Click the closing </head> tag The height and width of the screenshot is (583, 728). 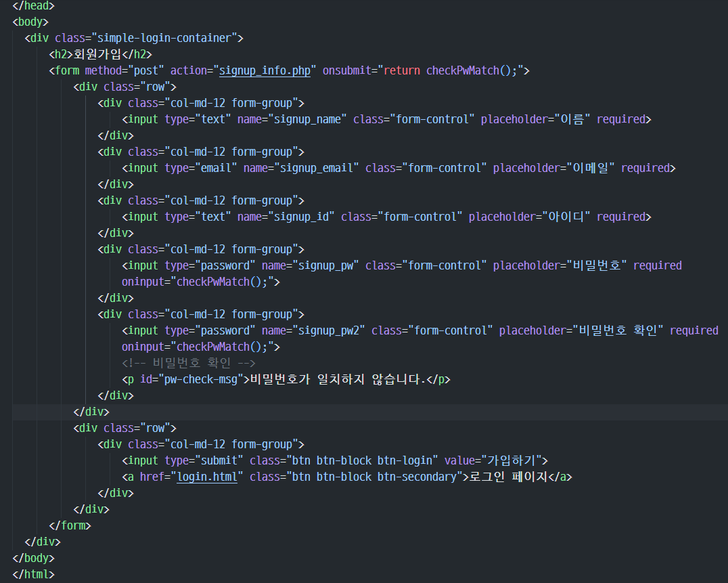33,5
